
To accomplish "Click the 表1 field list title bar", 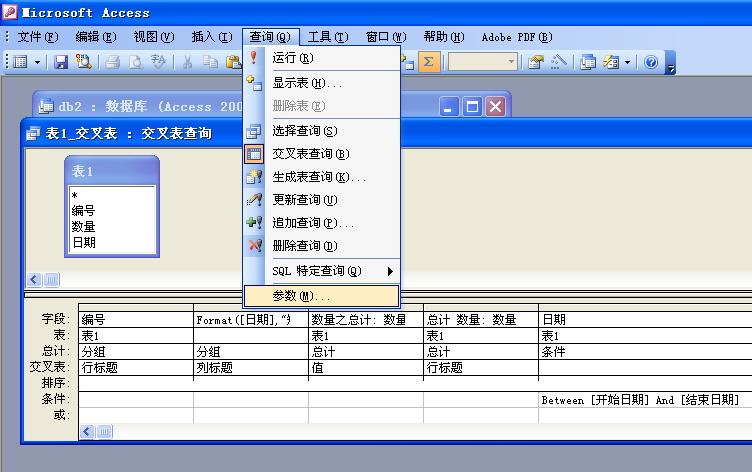I will [112, 171].
